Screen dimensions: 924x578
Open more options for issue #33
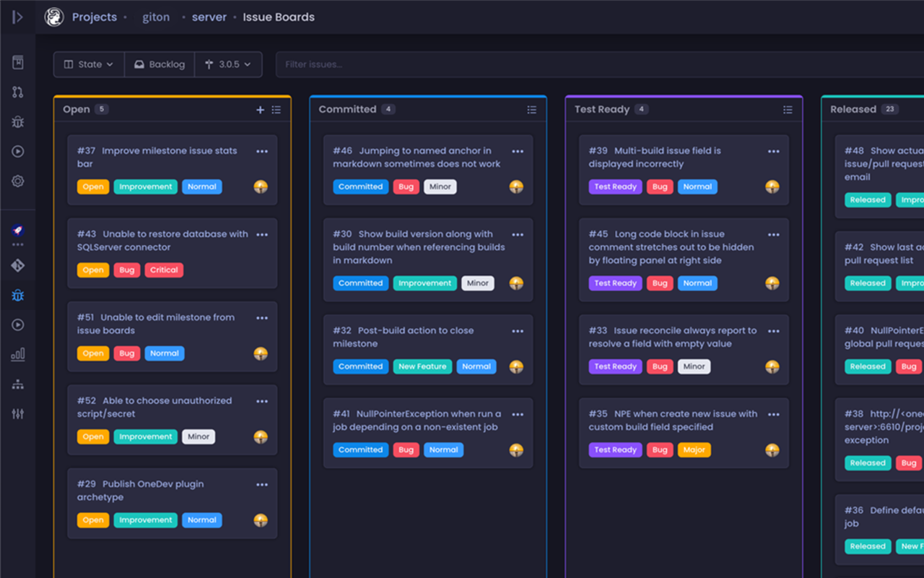774,332
